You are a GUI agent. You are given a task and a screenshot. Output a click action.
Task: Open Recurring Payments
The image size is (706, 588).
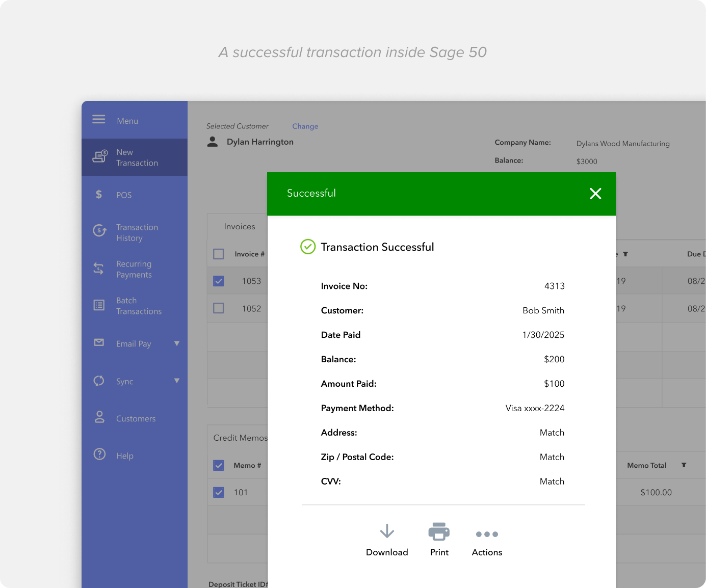[134, 269]
